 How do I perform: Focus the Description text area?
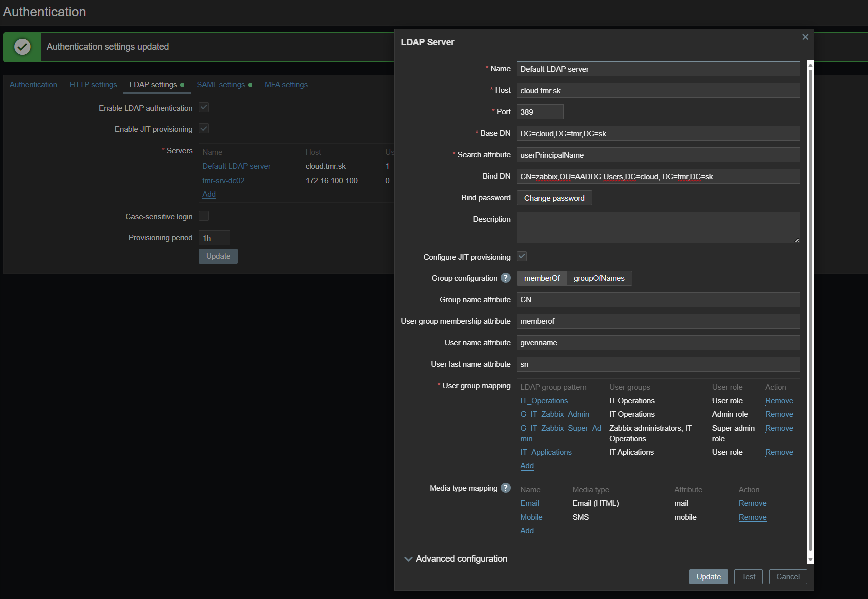point(658,228)
